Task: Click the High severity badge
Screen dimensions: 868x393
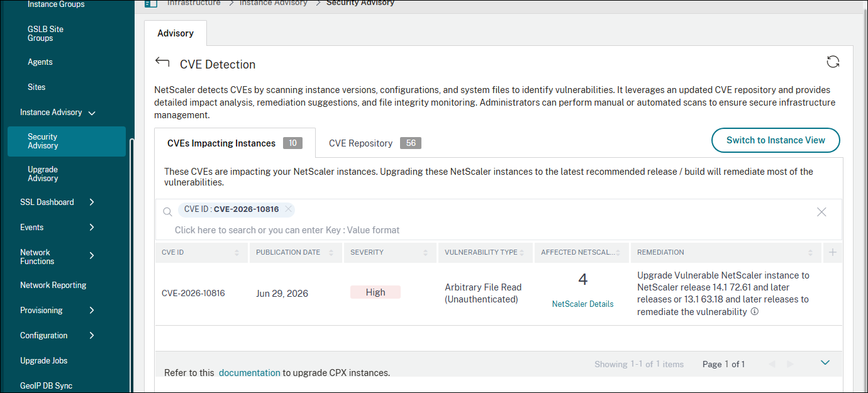Action: (x=376, y=292)
